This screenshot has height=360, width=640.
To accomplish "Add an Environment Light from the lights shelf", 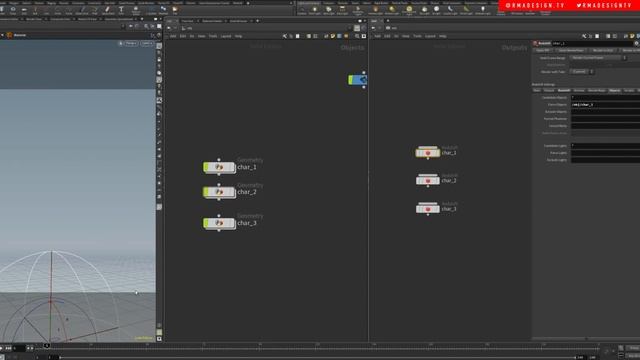I will (x=409, y=10).
